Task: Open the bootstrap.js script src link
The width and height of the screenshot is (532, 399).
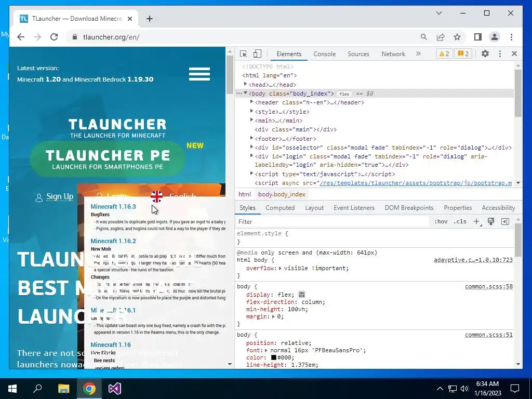Action: pyautogui.click(x=416, y=183)
